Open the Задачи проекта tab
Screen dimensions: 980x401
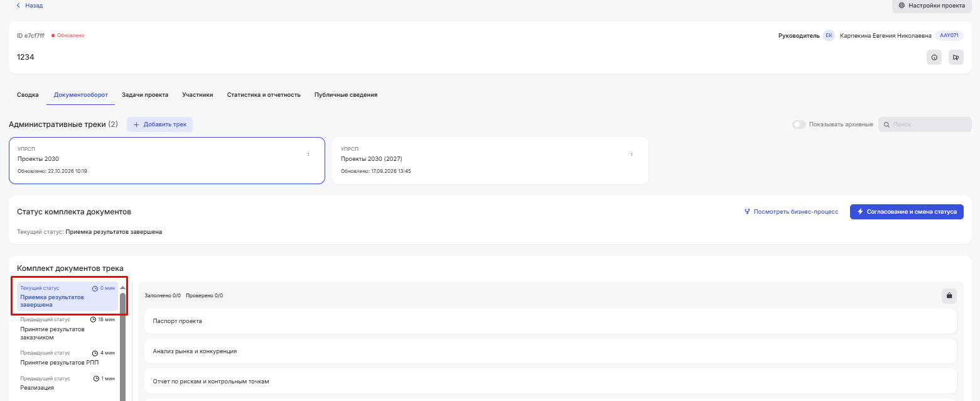[145, 95]
